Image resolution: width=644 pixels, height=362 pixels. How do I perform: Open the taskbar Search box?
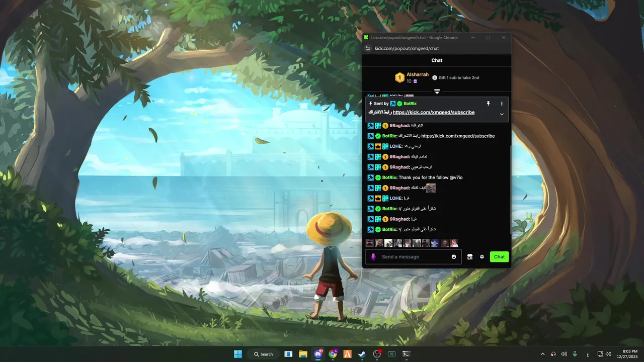pos(263,354)
